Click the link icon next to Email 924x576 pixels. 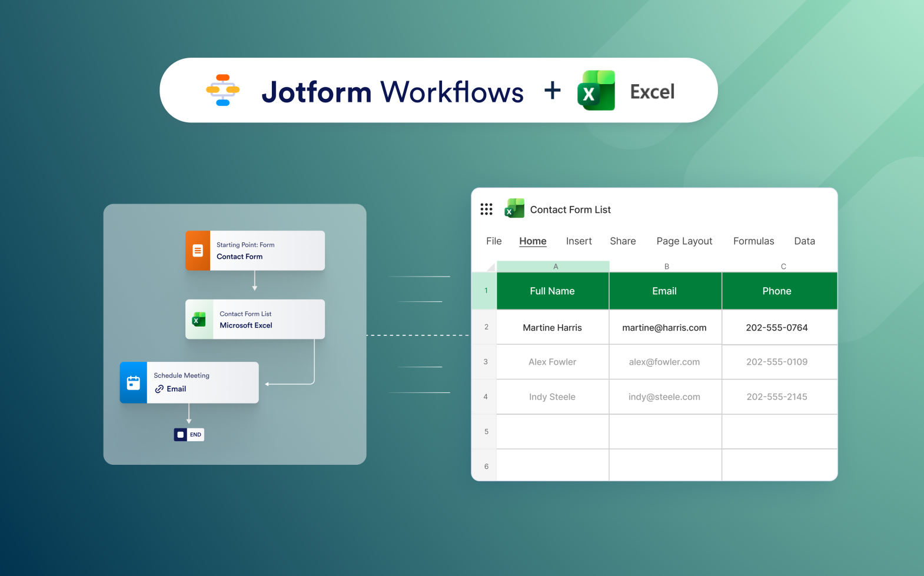click(x=159, y=389)
